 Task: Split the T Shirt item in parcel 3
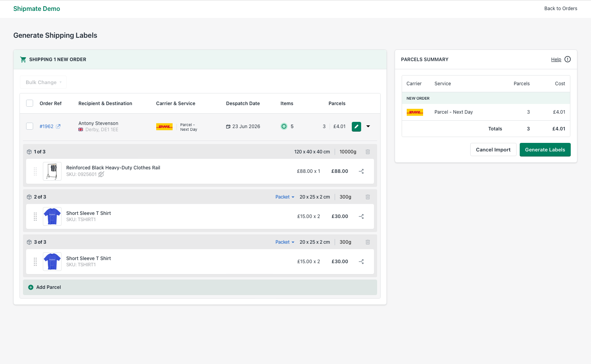click(361, 262)
